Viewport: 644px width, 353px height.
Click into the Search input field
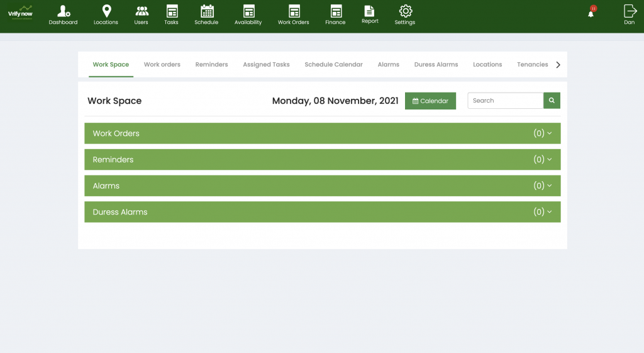[505, 101]
